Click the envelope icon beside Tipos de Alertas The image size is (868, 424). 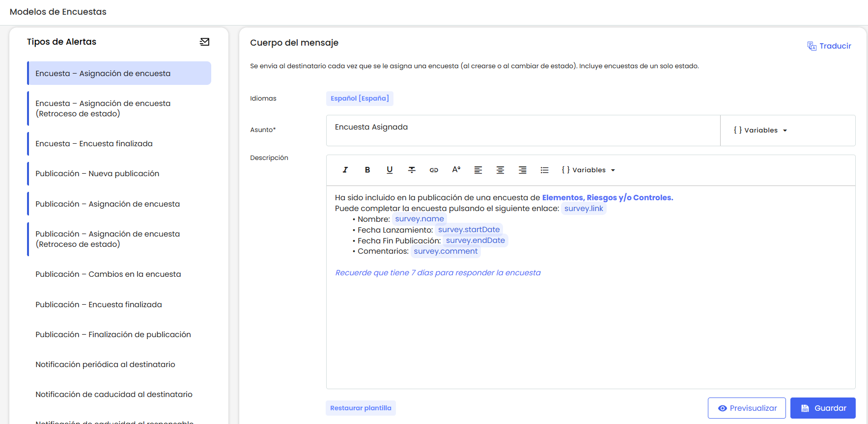205,42
